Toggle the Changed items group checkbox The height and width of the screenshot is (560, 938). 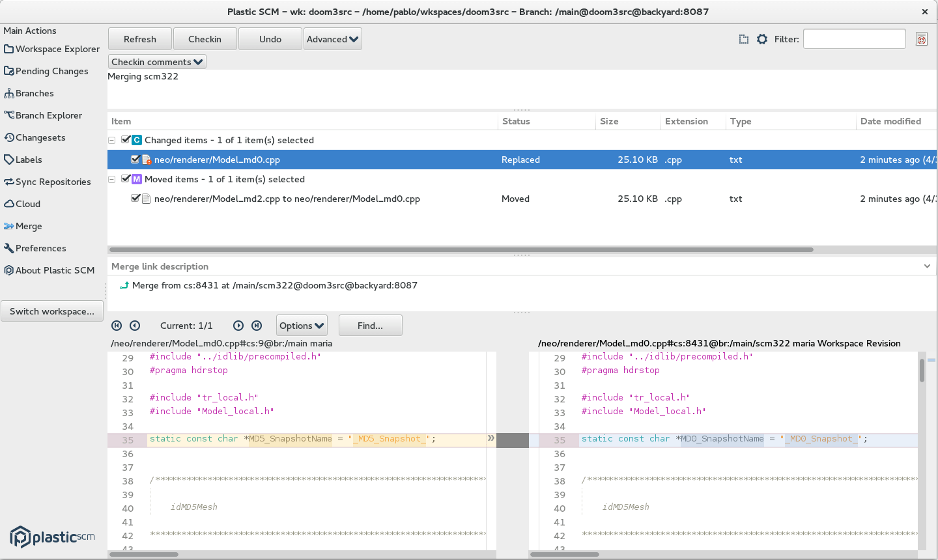pyautogui.click(x=126, y=139)
